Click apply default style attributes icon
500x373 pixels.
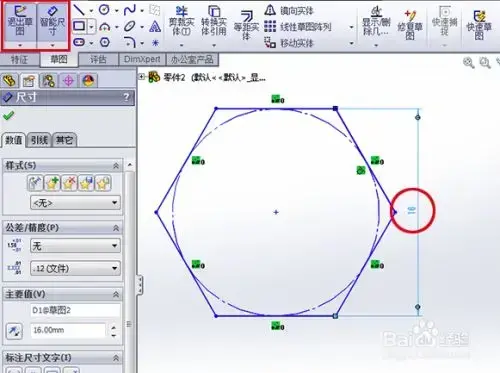[x=35, y=183]
